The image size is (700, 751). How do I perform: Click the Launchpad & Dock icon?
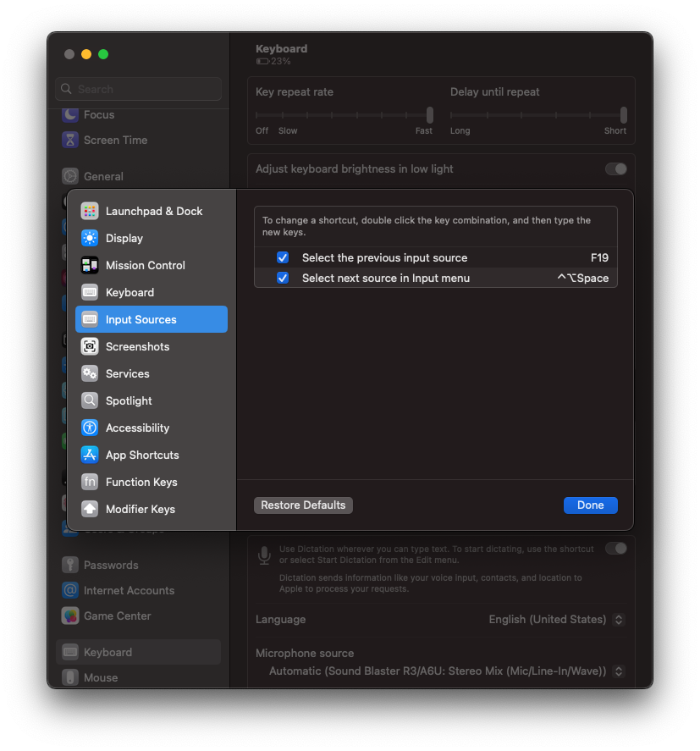tap(90, 211)
